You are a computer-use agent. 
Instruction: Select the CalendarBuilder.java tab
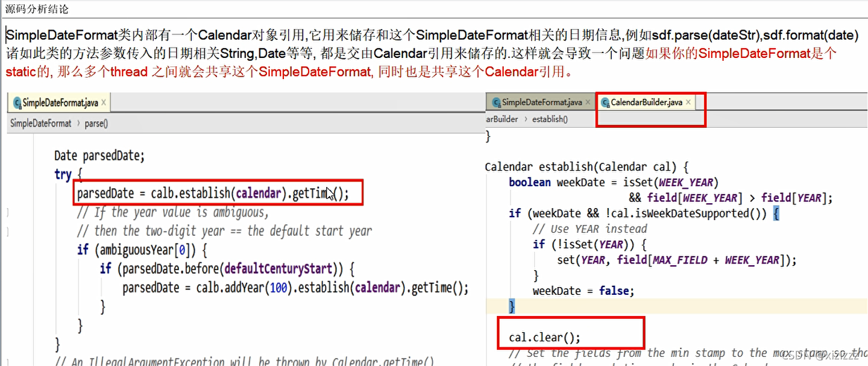point(646,103)
